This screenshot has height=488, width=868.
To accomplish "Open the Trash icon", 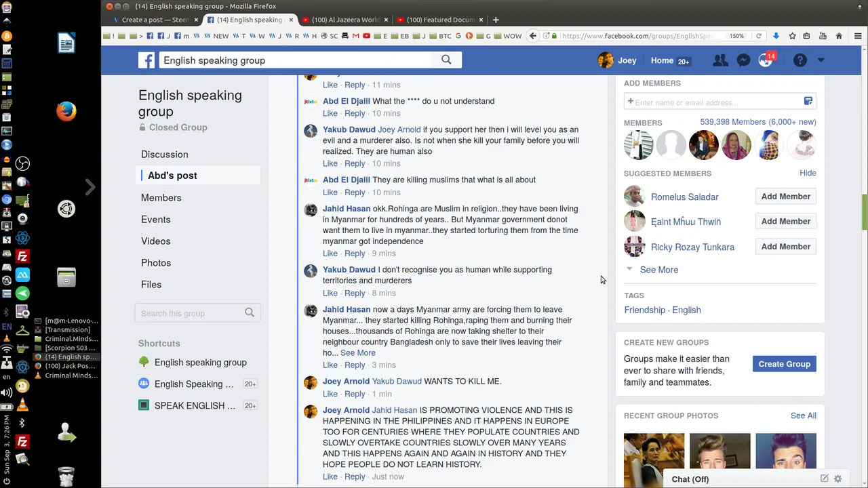I will pyautogui.click(x=66, y=476).
